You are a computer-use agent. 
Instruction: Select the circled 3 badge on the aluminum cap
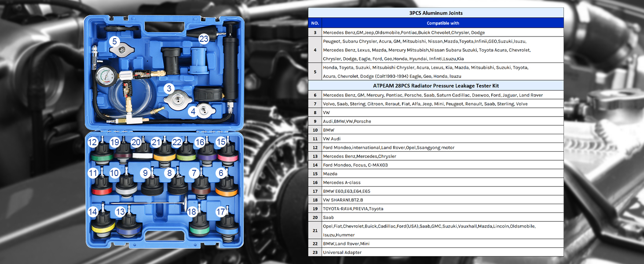pos(169,88)
